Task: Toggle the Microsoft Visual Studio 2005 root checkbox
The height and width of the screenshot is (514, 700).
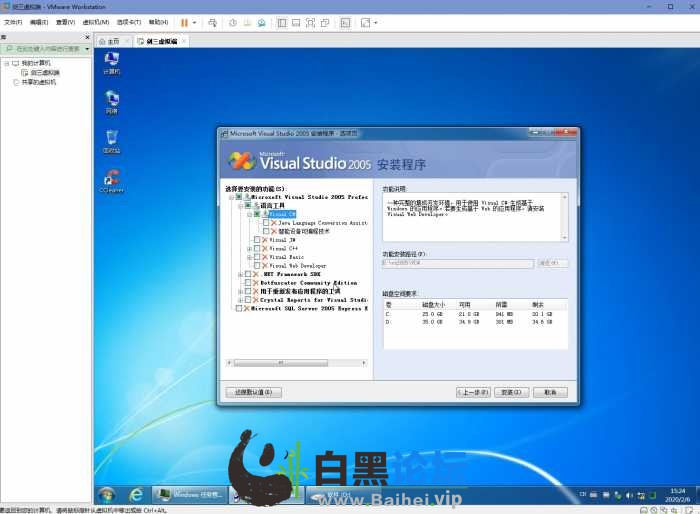Action: coord(239,197)
